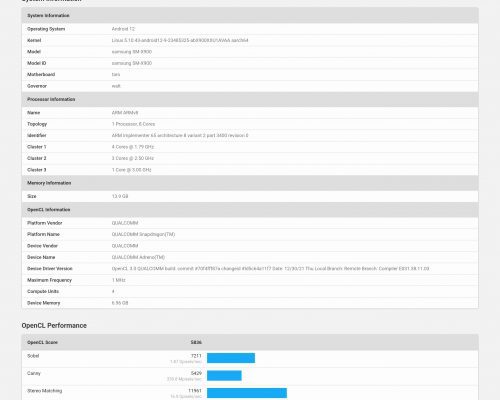500x400 pixels.
Task: Click the 'Kernel' row label
Action: tap(34, 40)
